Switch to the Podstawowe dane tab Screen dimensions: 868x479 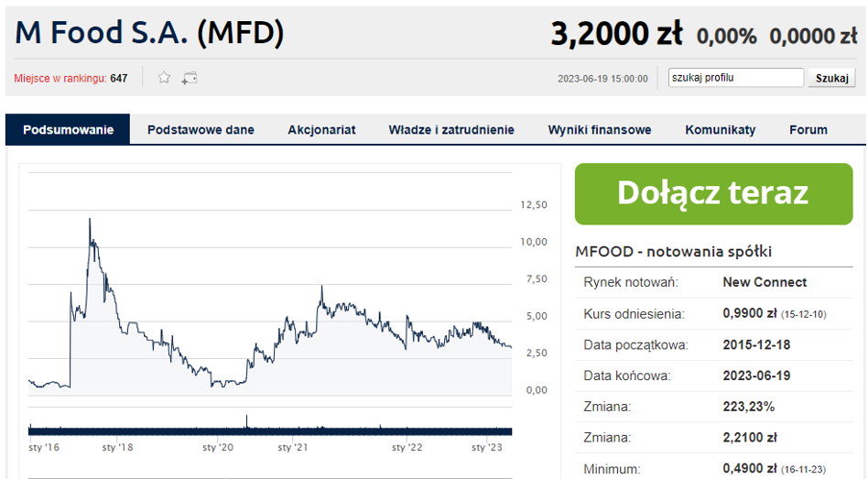tap(201, 129)
